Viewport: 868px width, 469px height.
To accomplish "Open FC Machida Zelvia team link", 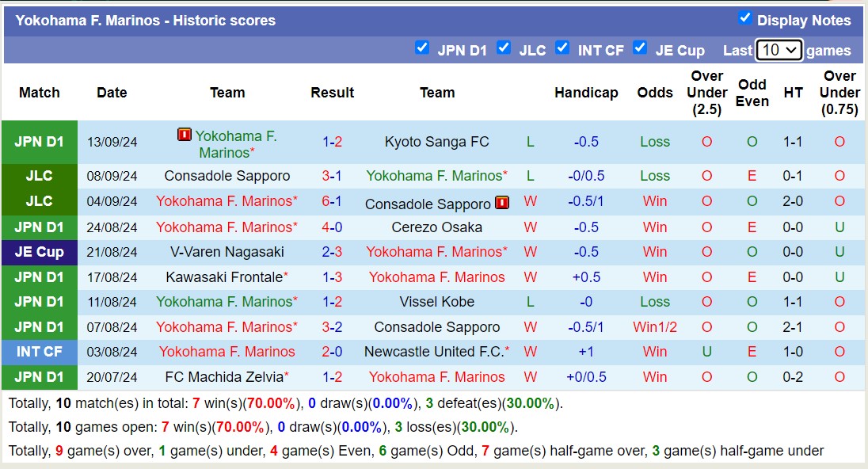I will pyautogui.click(x=224, y=377).
